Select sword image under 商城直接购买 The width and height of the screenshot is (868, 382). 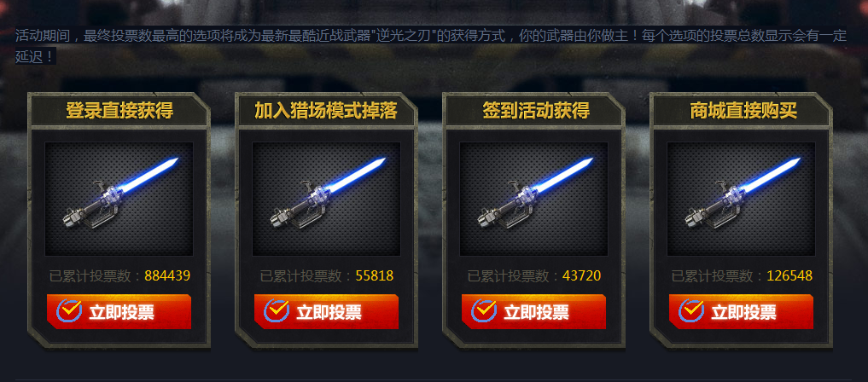(741, 199)
